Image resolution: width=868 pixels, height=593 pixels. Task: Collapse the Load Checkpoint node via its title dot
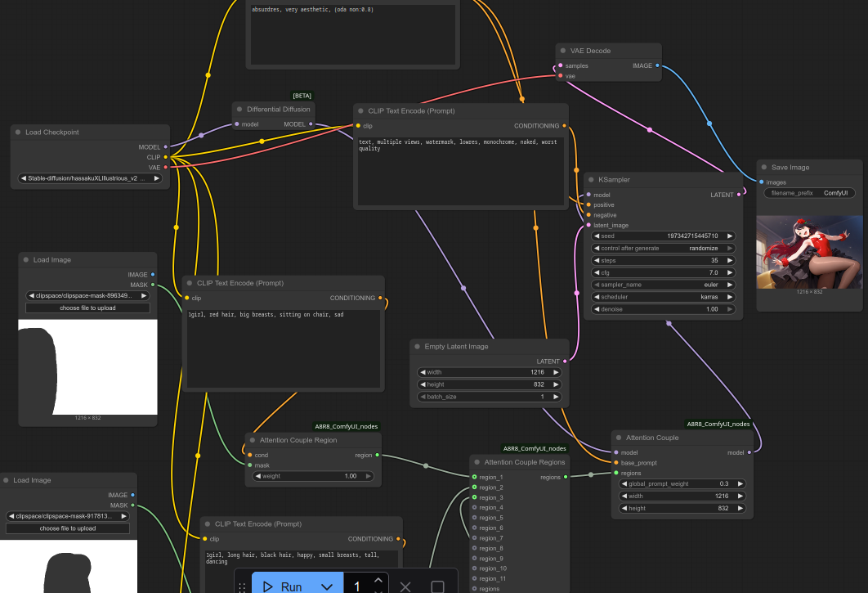click(x=18, y=133)
